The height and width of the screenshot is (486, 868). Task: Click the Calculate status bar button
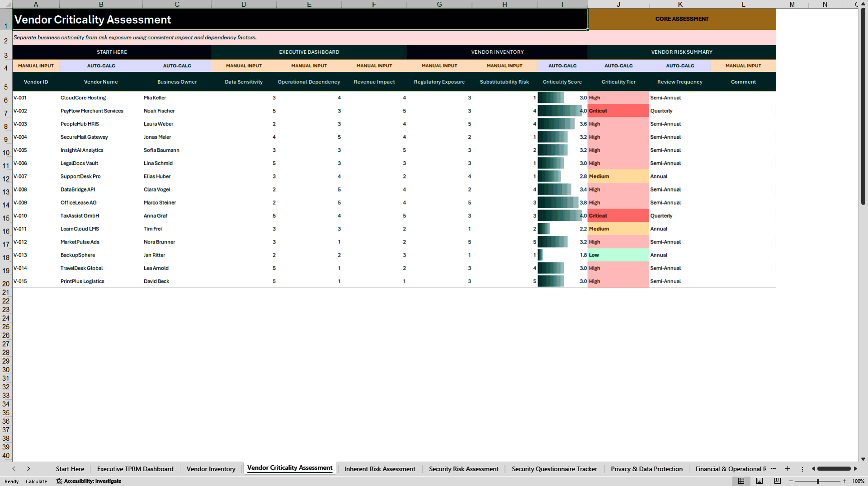click(x=36, y=481)
